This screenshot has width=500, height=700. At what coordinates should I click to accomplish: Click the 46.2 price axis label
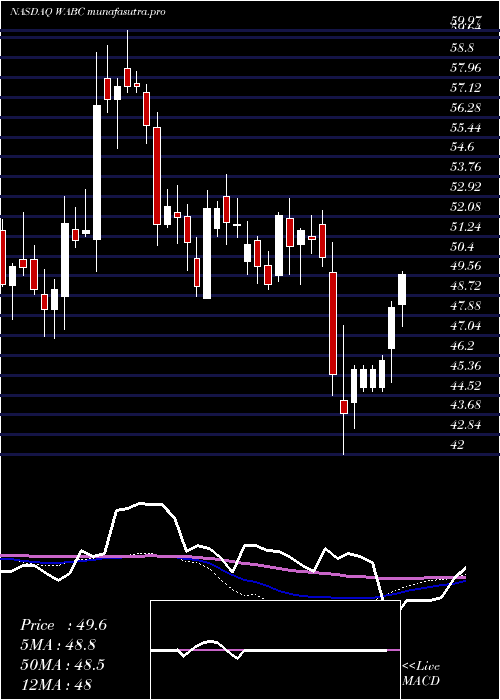tap(462, 346)
